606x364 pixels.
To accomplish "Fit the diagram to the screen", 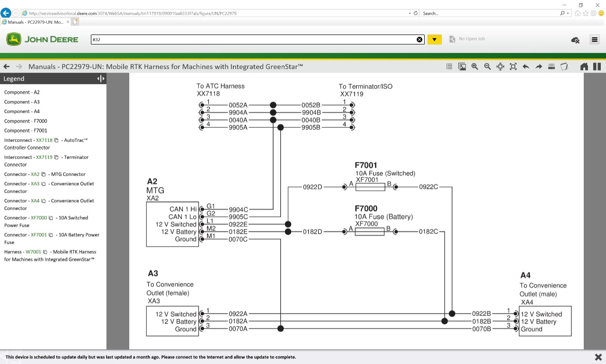I will point(513,66).
